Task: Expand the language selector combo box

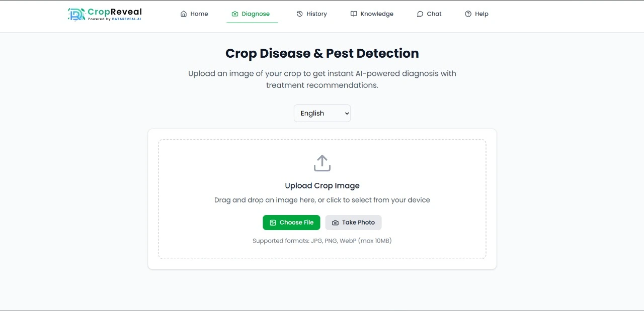Action: pos(322,113)
